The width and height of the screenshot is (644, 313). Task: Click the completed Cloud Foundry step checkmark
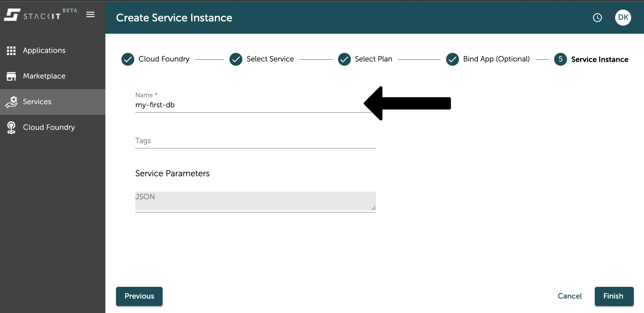128,59
